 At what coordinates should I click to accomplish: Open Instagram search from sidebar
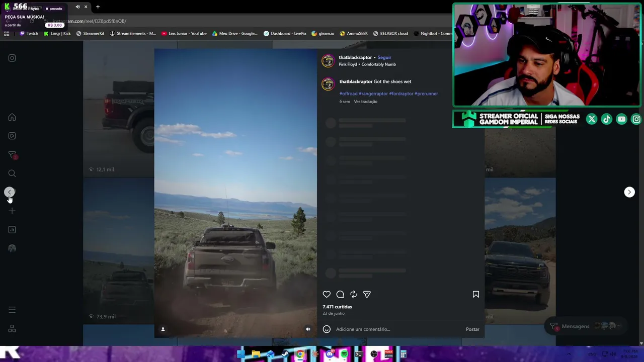12,173
